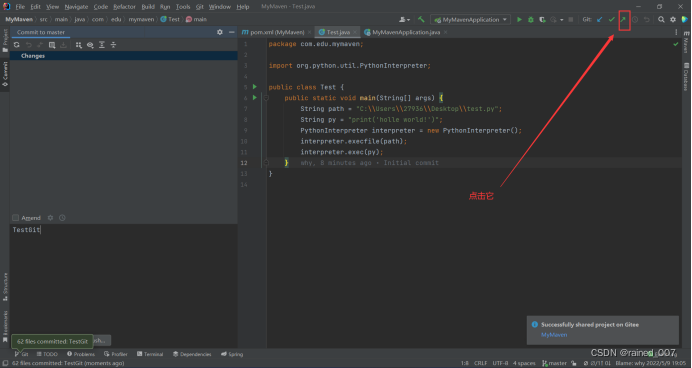Click the CRLF line separator in status bar
692x368 pixels.
click(x=481, y=363)
